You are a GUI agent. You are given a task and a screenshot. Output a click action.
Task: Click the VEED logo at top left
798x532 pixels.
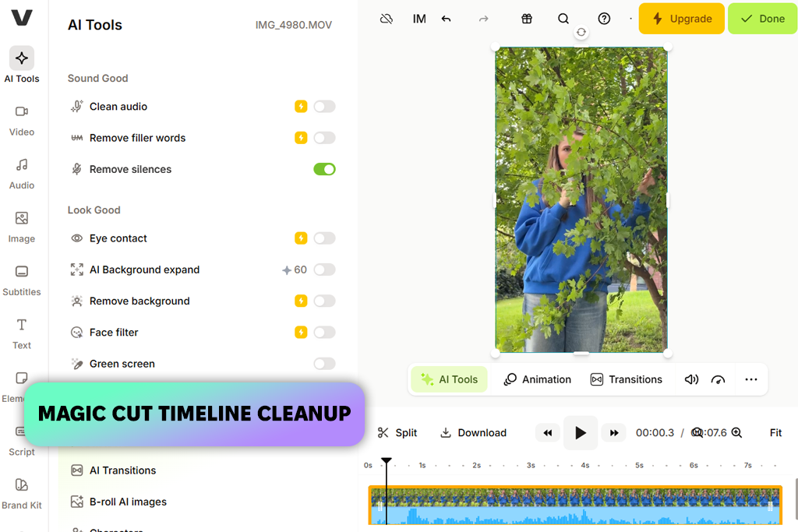click(x=22, y=18)
